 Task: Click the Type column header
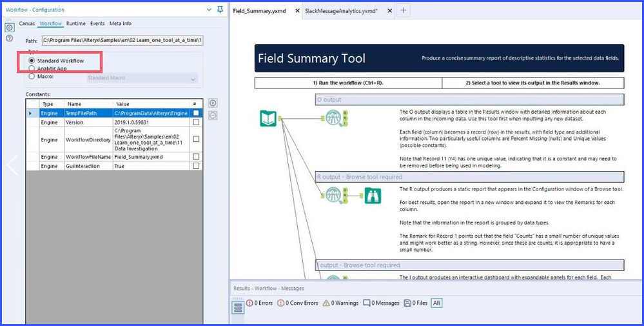click(x=52, y=104)
